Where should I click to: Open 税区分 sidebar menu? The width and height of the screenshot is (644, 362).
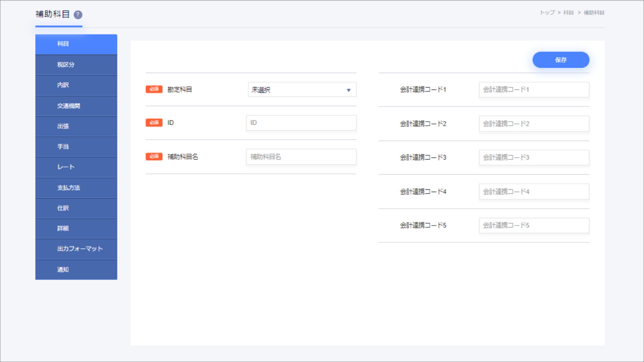pyautogui.click(x=76, y=65)
